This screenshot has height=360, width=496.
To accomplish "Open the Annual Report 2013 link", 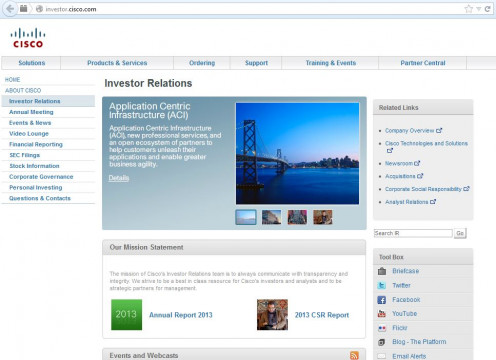I will 181,315.
